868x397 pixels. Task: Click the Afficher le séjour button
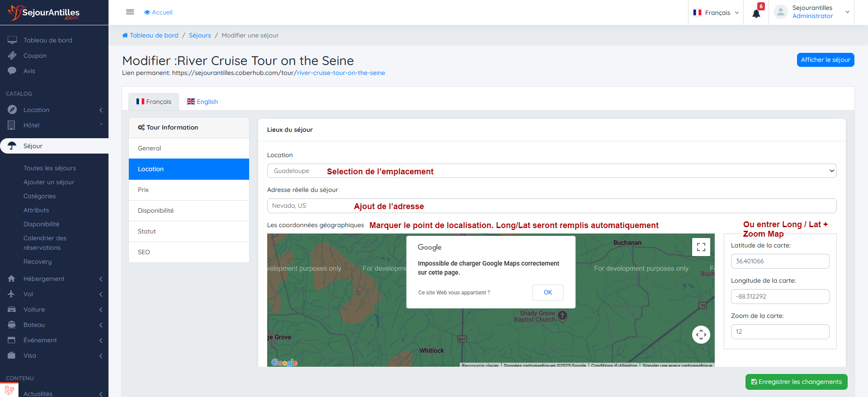click(x=825, y=60)
